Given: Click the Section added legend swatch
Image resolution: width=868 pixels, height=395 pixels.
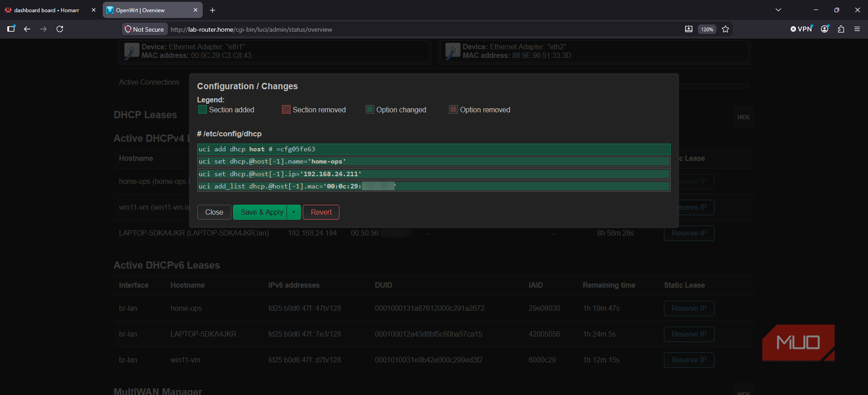Looking at the screenshot, I should click(203, 110).
